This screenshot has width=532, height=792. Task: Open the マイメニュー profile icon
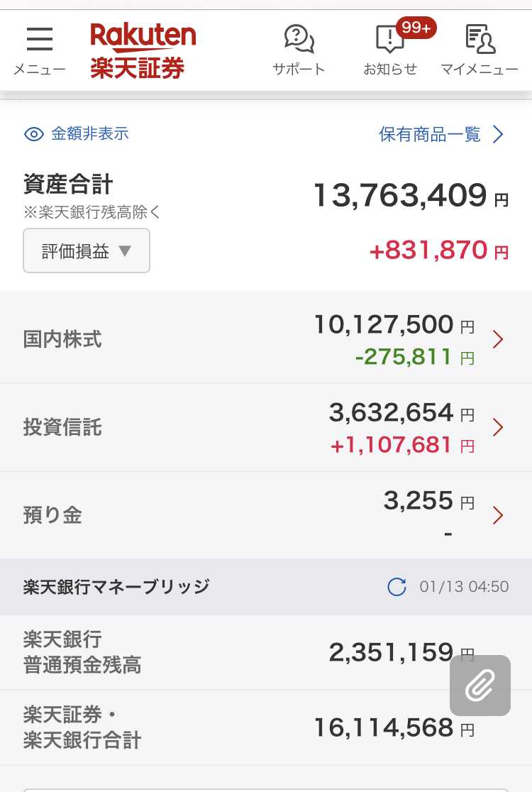480,39
